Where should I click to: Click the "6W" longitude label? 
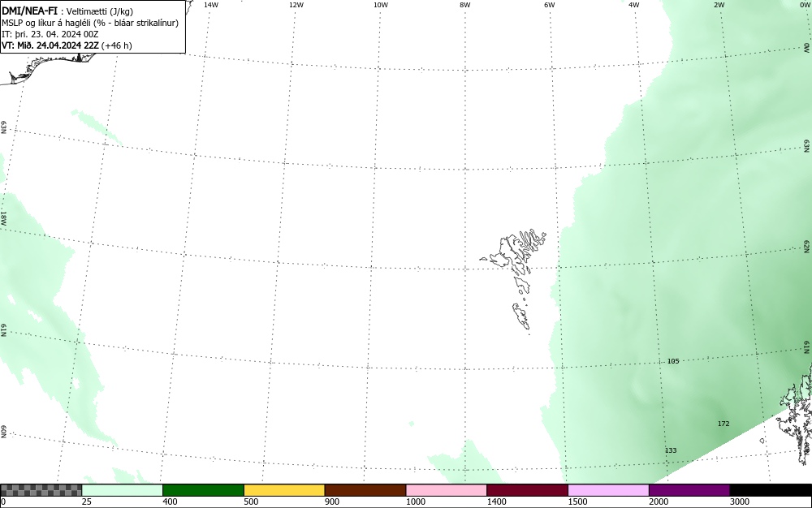(550, 5)
